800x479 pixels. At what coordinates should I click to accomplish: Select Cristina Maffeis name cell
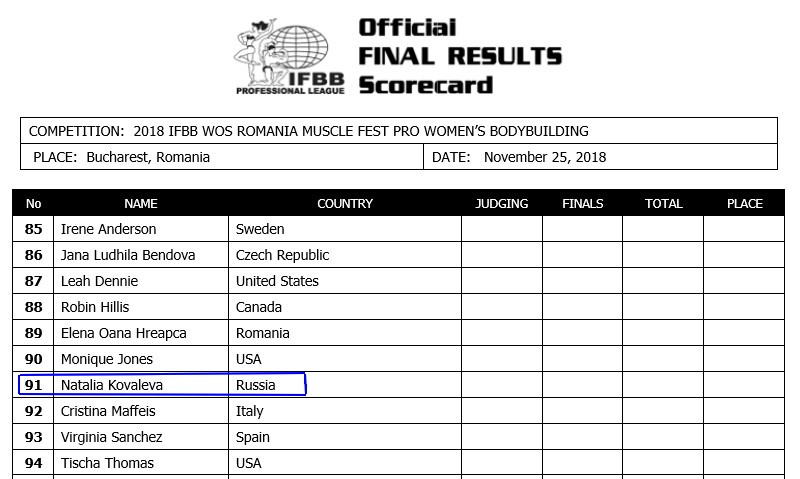[x=141, y=411]
